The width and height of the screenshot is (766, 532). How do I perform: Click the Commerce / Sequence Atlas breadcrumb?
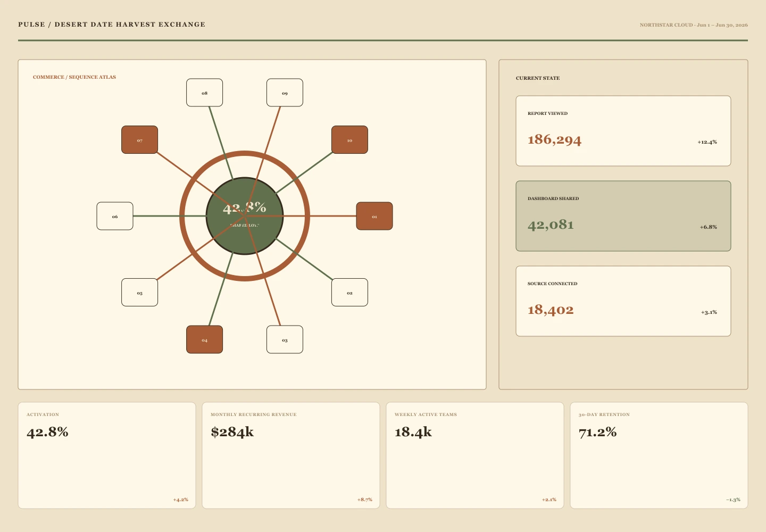point(74,77)
